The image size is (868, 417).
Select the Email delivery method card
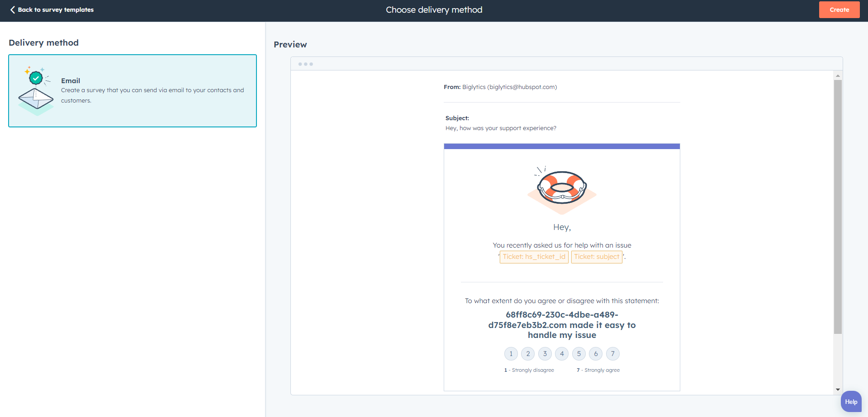pyautogui.click(x=132, y=91)
